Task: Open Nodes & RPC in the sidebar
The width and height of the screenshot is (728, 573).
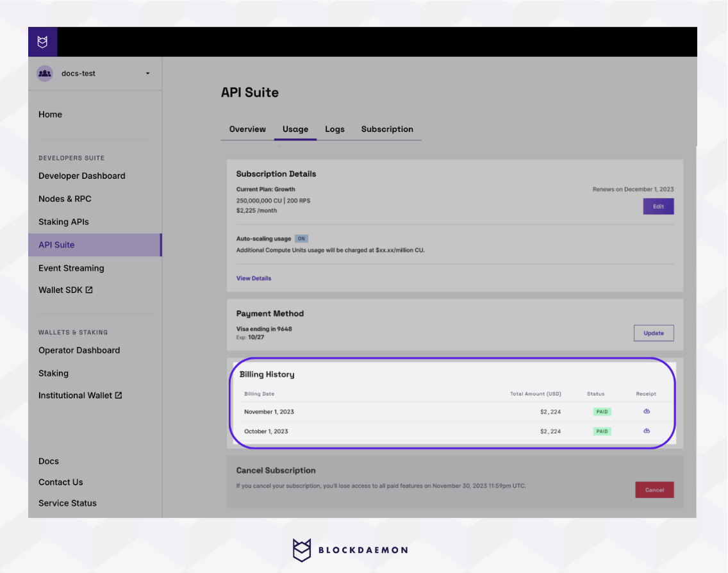Action: (65, 199)
